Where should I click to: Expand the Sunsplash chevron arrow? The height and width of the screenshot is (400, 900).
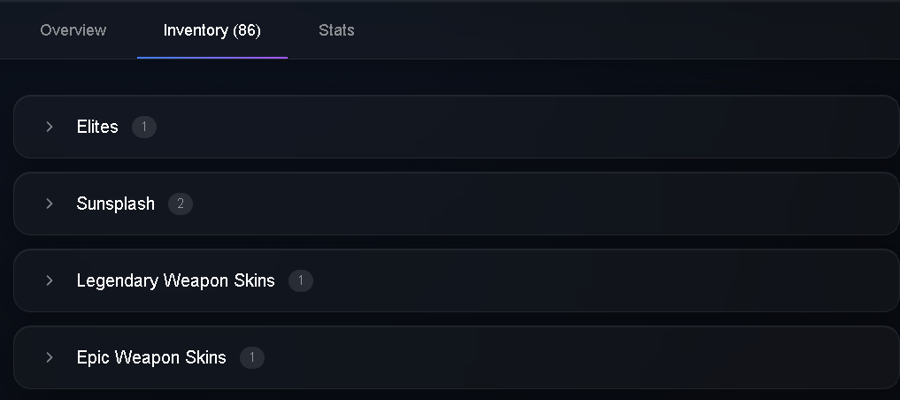tap(49, 204)
